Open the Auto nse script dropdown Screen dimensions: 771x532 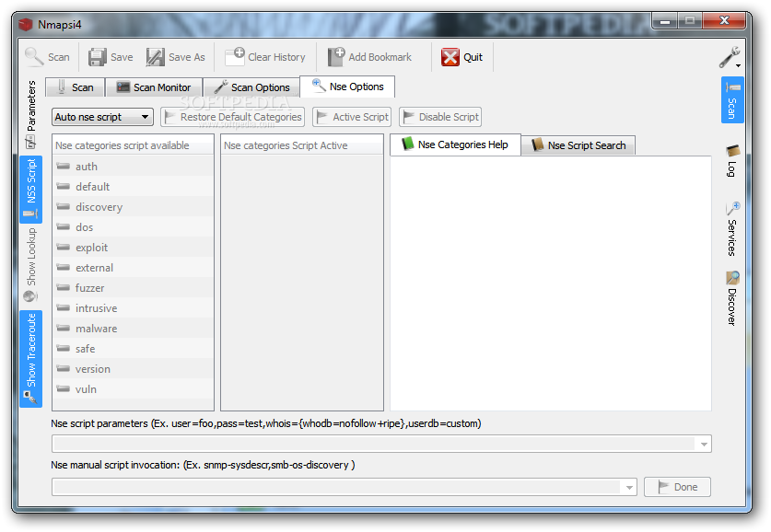[102, 117]
